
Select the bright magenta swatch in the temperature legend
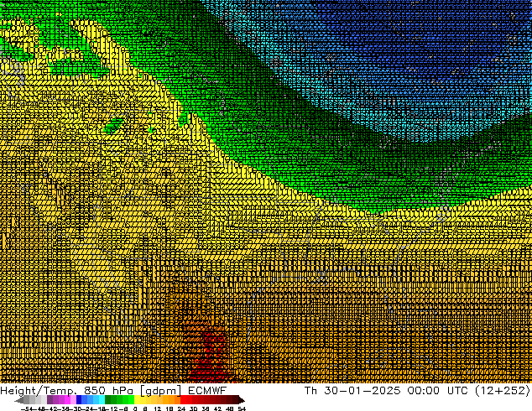(67, 400)
